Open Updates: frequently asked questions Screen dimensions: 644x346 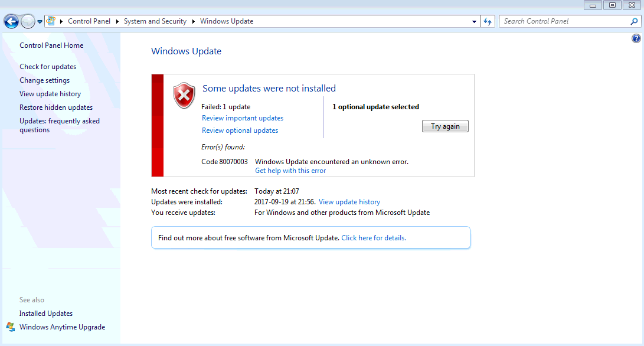[x=60, y=125]
